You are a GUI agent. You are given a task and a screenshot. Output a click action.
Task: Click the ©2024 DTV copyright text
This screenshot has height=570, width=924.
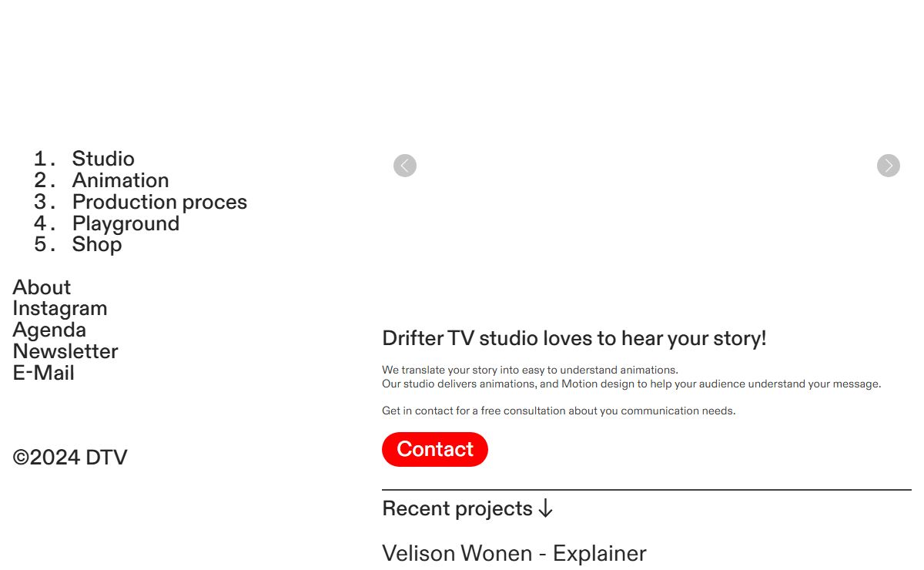[x=70, y=458]
